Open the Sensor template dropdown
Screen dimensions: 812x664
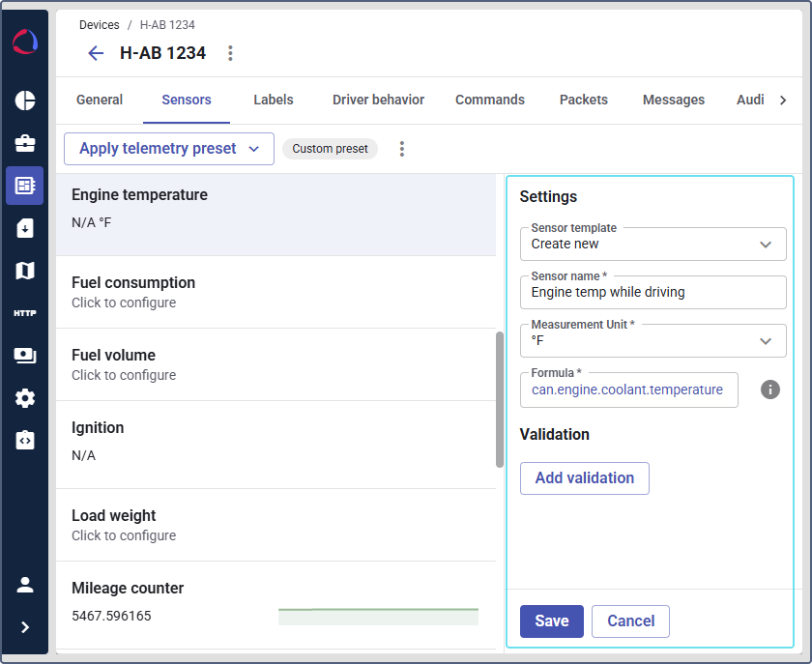click(652, 244)
